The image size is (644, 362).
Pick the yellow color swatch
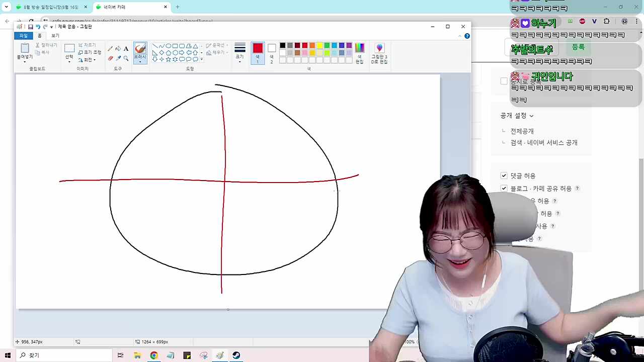click(x=319, y=46)
